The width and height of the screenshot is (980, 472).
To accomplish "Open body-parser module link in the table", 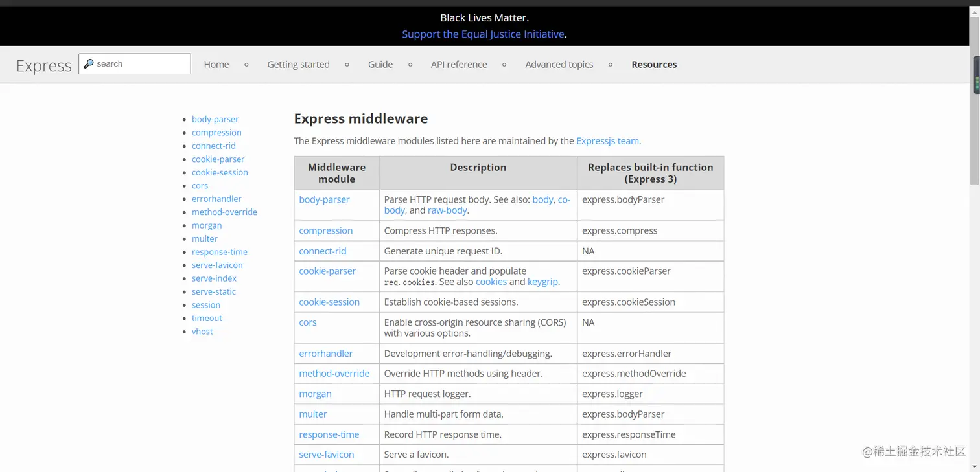I will (324, 199).
